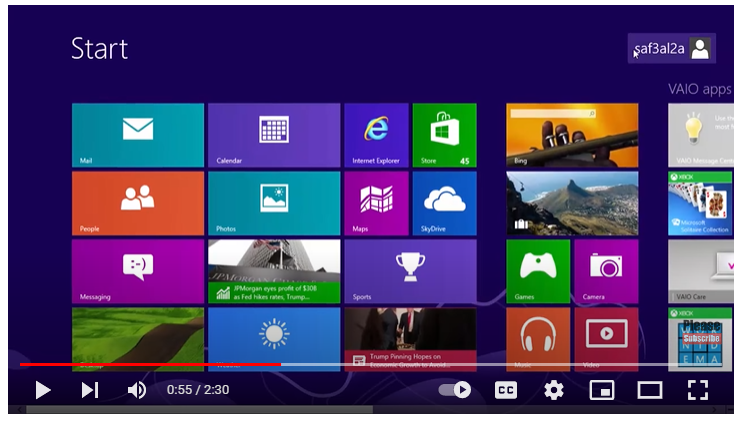The height and width of the screenshot is (425, 745).
Task: Click the Please Subscribe overlay
Action: [x=702, y=332]
